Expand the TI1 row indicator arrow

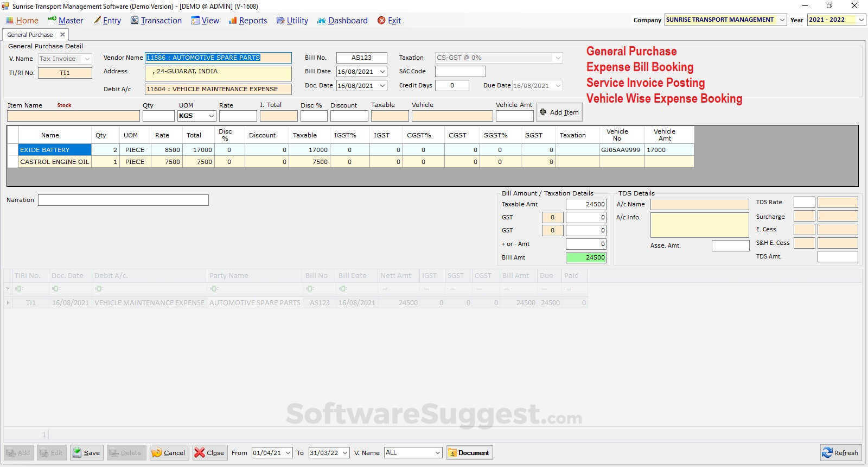[8, 302]
